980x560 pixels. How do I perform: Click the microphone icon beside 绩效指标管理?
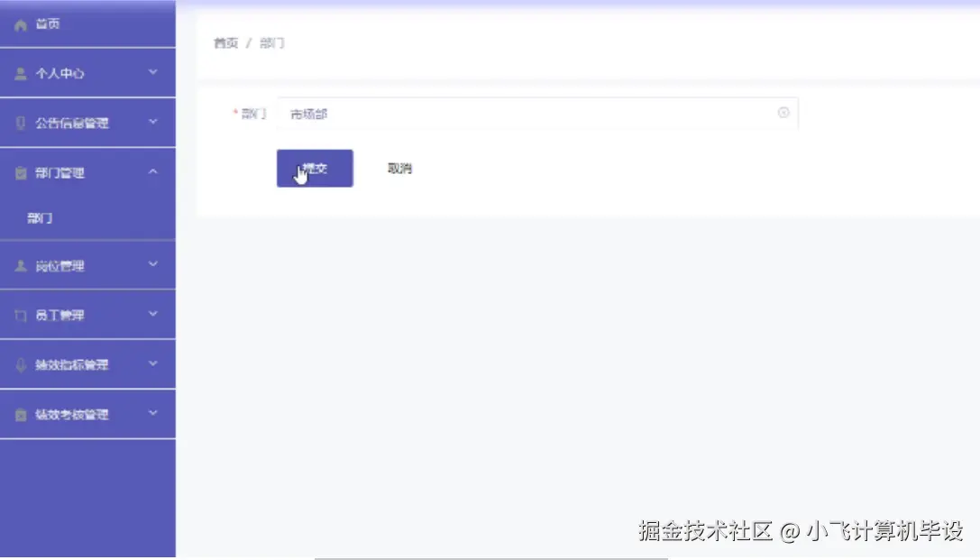coord(21,365)
